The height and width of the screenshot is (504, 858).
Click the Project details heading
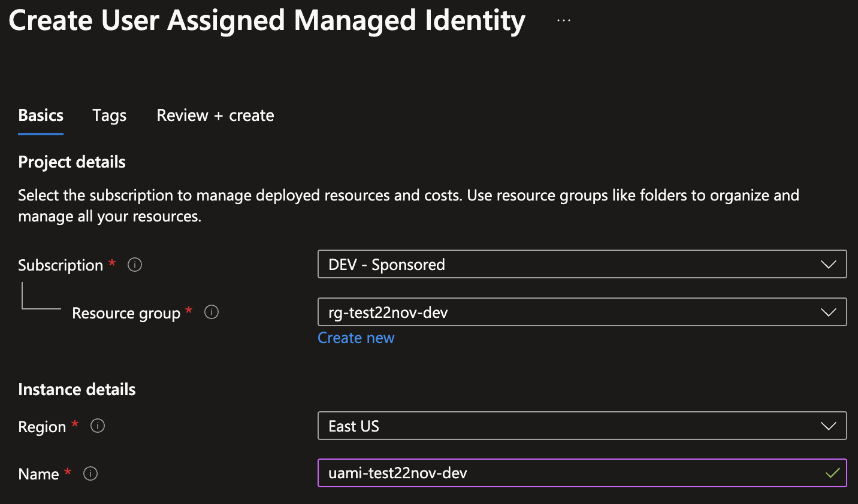click(72, 162)
